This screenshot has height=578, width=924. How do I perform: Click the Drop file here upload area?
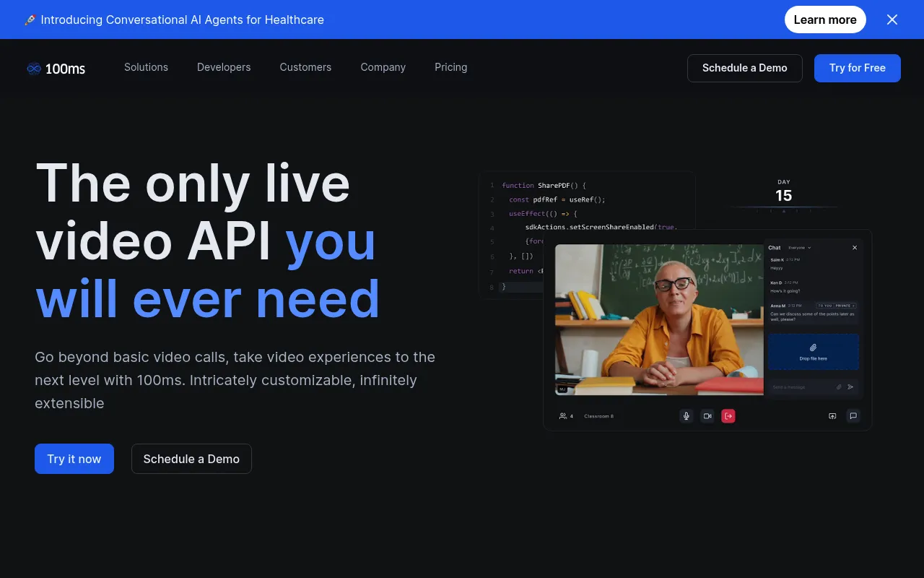point(814,352)
